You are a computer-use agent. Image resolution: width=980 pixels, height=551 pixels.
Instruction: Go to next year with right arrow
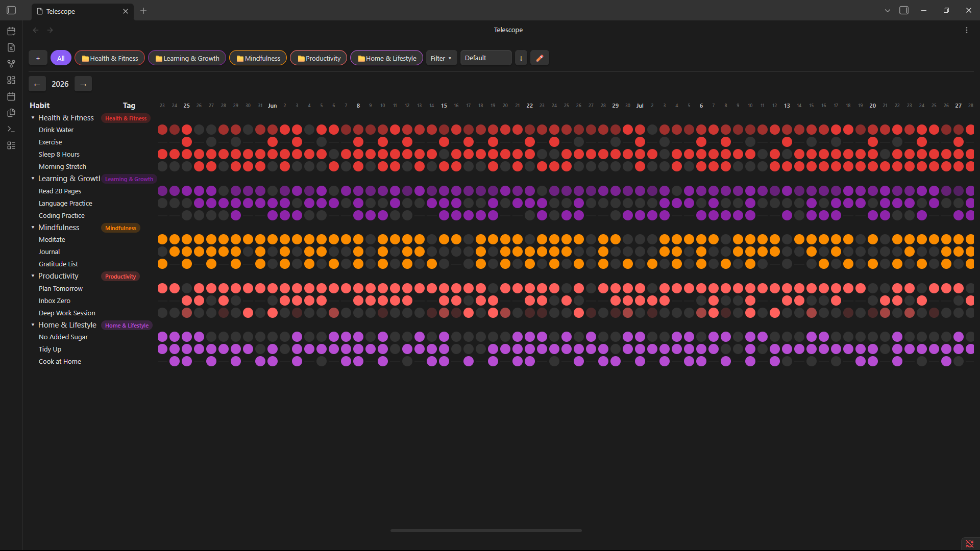coord(83,84)
